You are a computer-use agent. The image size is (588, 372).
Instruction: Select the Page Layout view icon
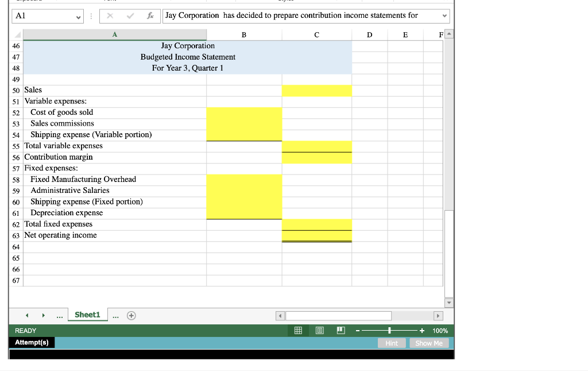coord(319,330)
